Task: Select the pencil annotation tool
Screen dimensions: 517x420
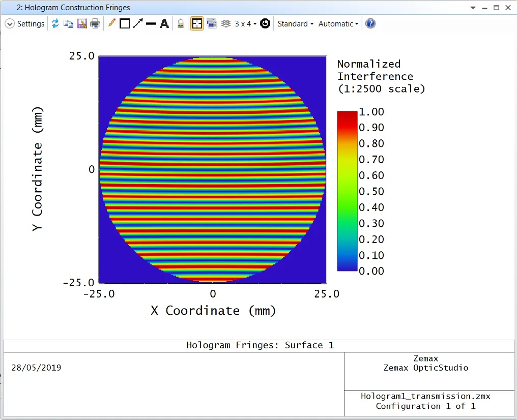Action: pyautogui.click(x=112, y=24)
